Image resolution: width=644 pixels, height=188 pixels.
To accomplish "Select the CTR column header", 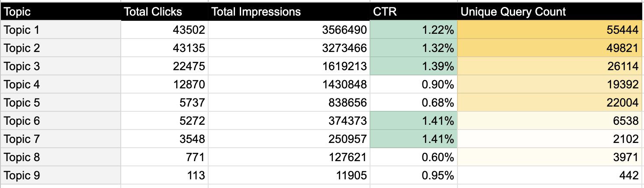I will (x=414, y=12).
